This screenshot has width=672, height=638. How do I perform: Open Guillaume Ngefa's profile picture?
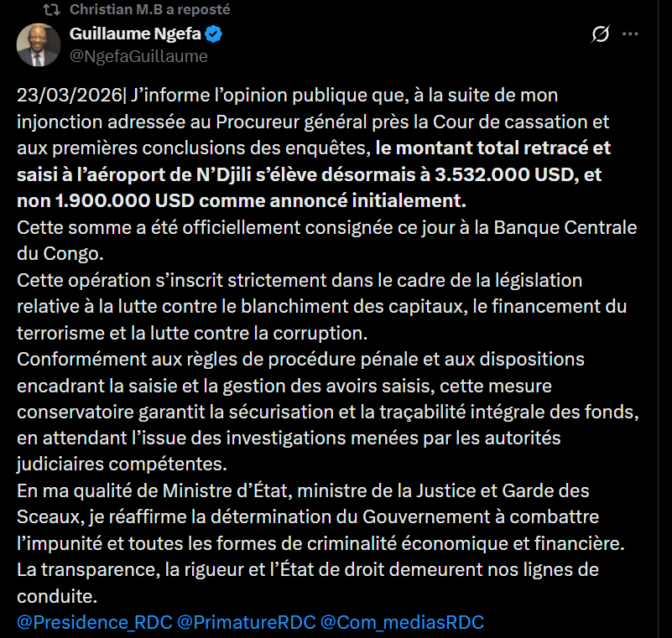click(39, 45)
